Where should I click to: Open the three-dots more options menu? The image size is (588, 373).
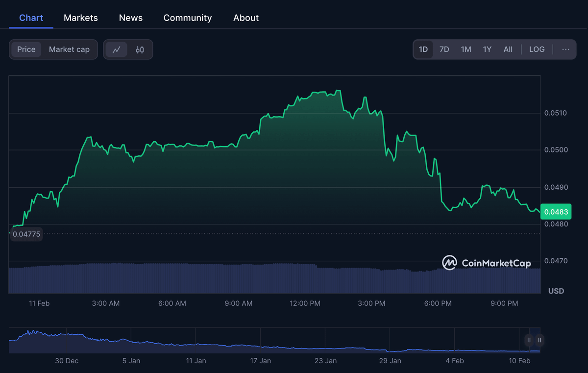point(565,50)
